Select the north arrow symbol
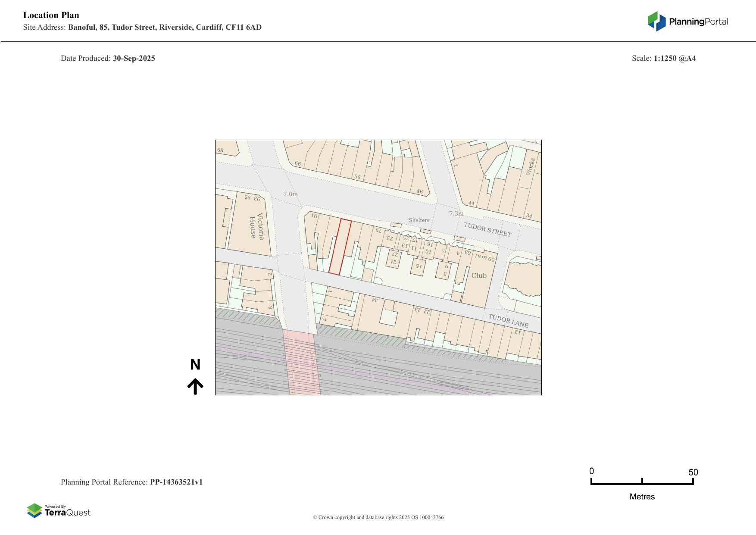This screenshot has height=535, width=756. (x=196, y=384)
